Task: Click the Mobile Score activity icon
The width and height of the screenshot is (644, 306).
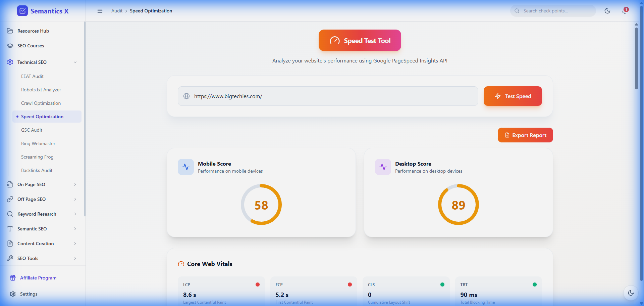Action: tap(186, 167)
